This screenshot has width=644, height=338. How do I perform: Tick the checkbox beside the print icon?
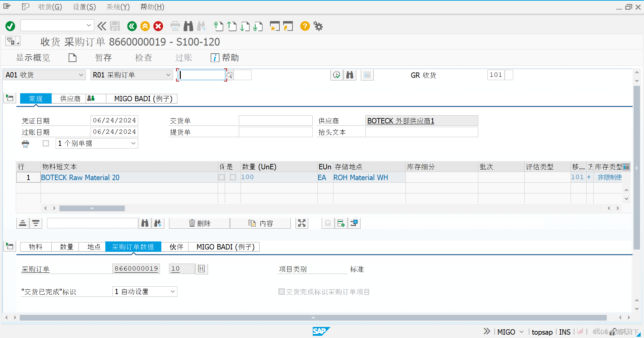[46, 144]
